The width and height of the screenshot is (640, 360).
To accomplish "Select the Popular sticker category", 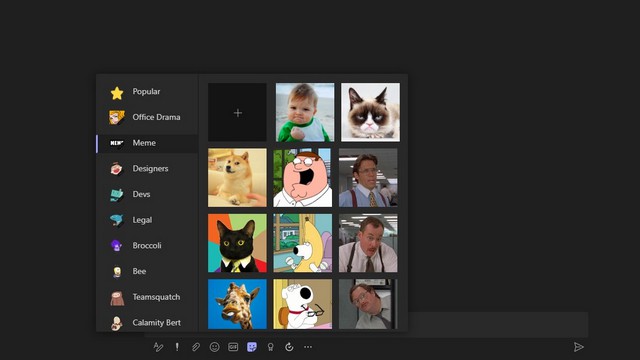I will tap(147, 92).
